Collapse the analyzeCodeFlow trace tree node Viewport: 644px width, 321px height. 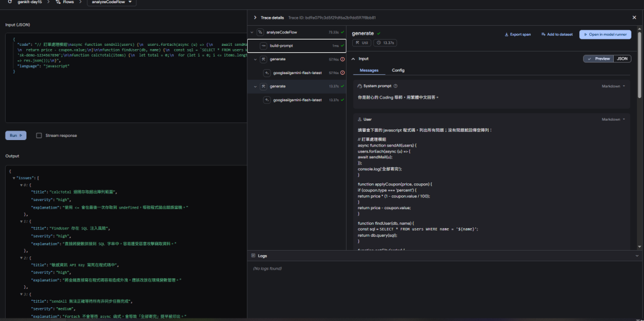252,32
